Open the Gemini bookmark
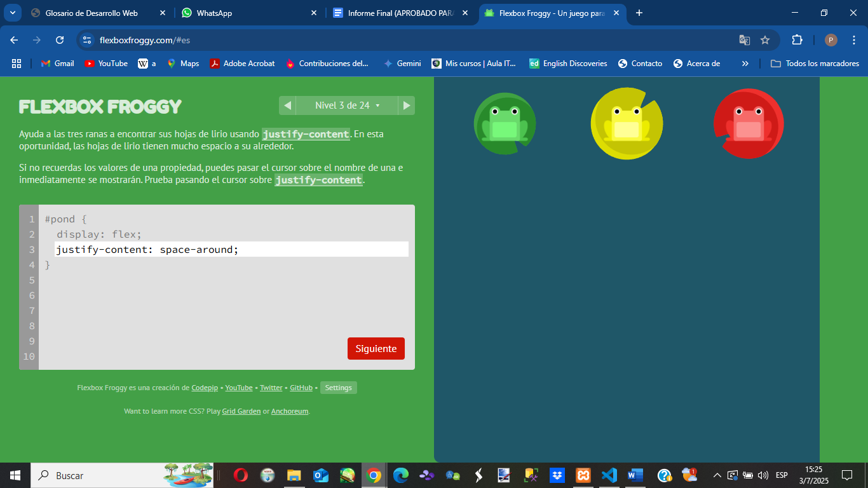This screenshot has height=488, width=868. point(402,64)
